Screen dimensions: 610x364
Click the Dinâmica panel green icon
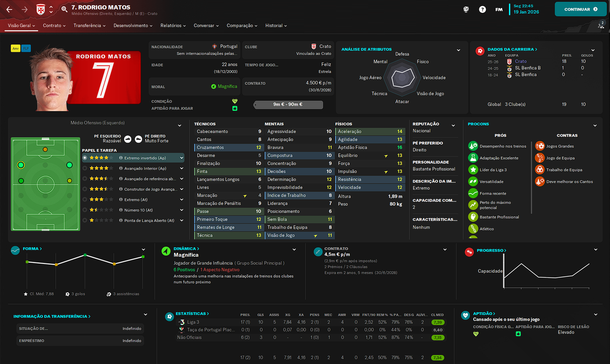click(x=165, y=250)
